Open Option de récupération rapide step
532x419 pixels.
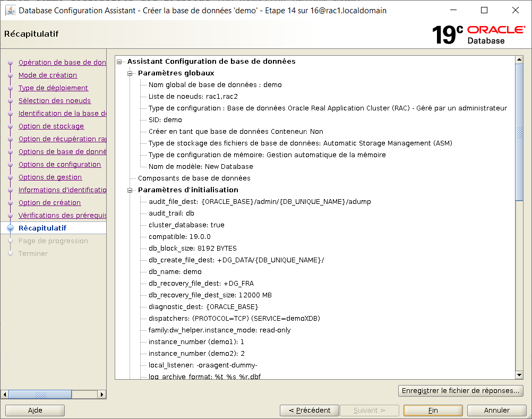(x=62, y=139)
